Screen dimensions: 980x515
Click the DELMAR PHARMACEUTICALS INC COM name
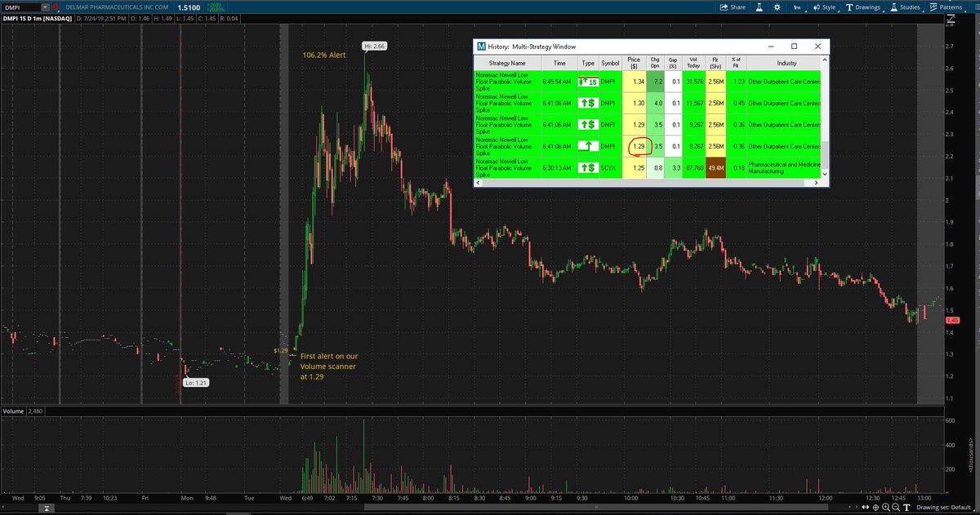pyautogui.click(x=117, y=7)
